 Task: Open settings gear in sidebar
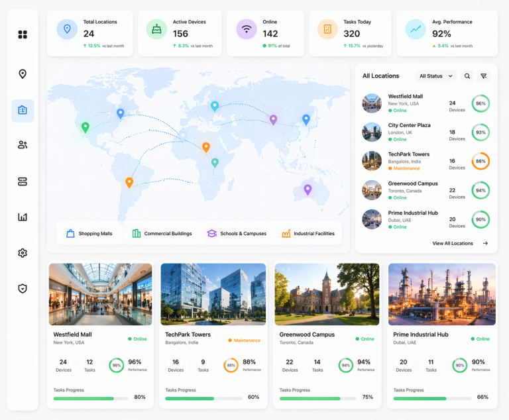click(x=23, y=253)
